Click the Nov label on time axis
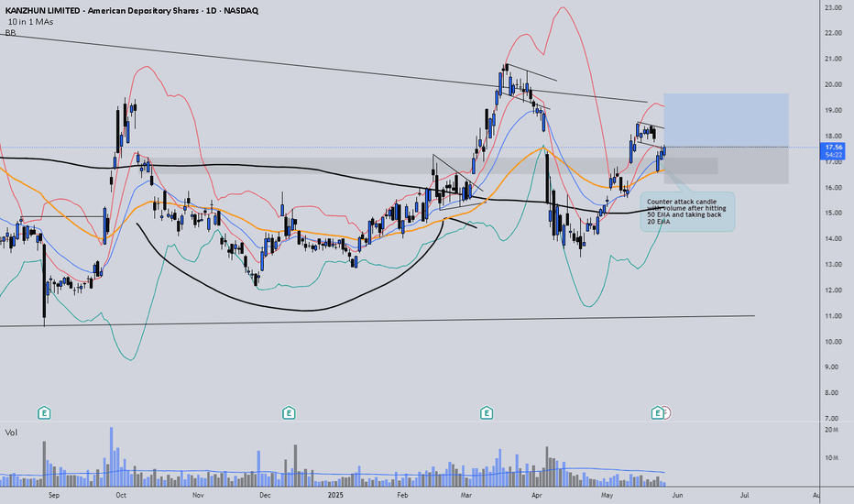Screen dimensions: 854x504 (198, 495)
